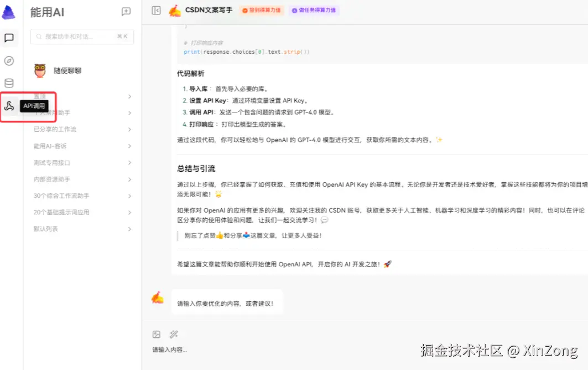Click the magnifier icon in search box
Screen dimensions: 588x370
[39, 37]
